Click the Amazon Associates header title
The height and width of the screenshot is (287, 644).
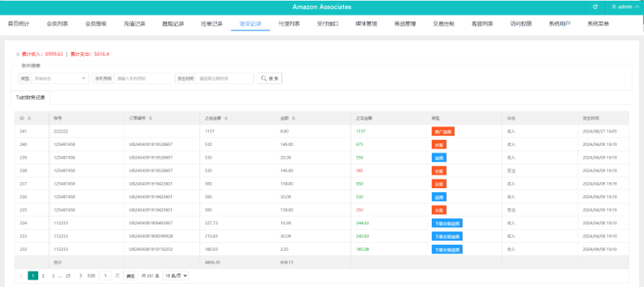coord(321,7)
